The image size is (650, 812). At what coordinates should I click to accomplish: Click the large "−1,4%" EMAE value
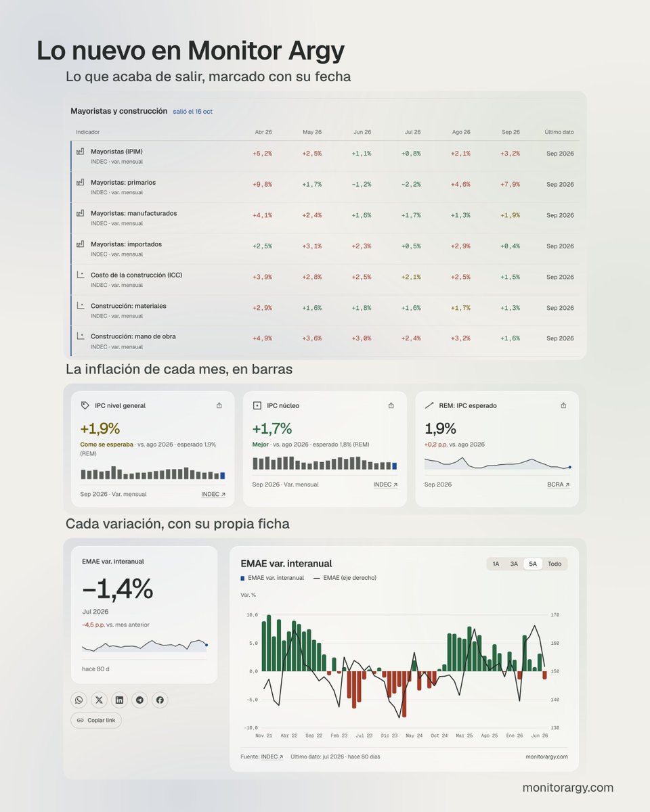(117, 589)
